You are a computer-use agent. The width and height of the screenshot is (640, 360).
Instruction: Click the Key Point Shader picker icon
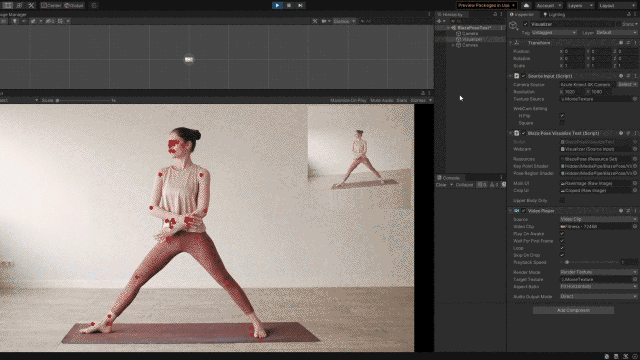point(635,167)
